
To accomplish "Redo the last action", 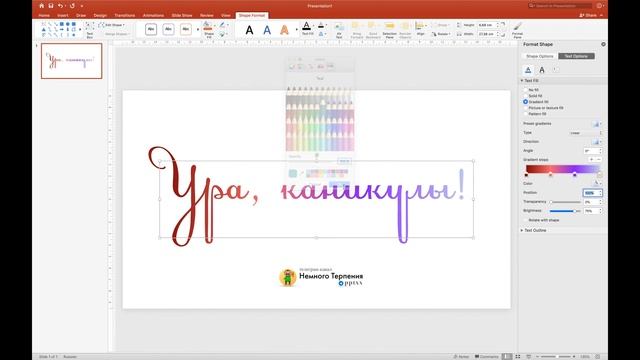I will click(x=72, y=6).
